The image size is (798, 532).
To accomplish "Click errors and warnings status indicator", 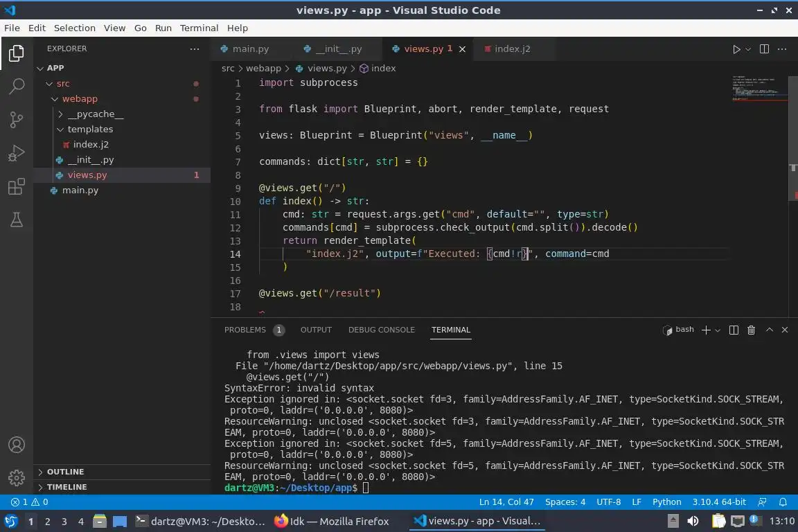I will tap(30, 502).
